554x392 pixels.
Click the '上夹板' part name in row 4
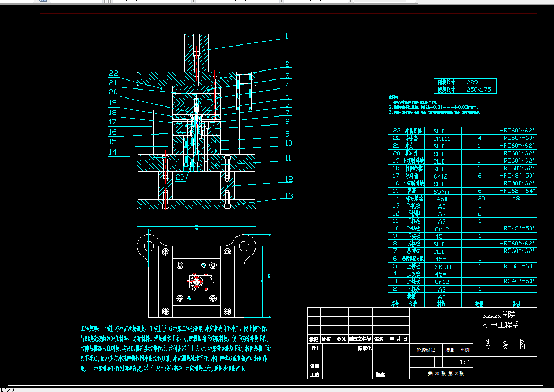click(414, 274)
